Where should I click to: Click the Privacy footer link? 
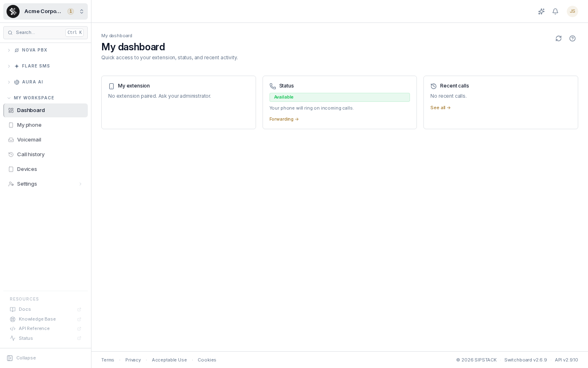(133, 360)
